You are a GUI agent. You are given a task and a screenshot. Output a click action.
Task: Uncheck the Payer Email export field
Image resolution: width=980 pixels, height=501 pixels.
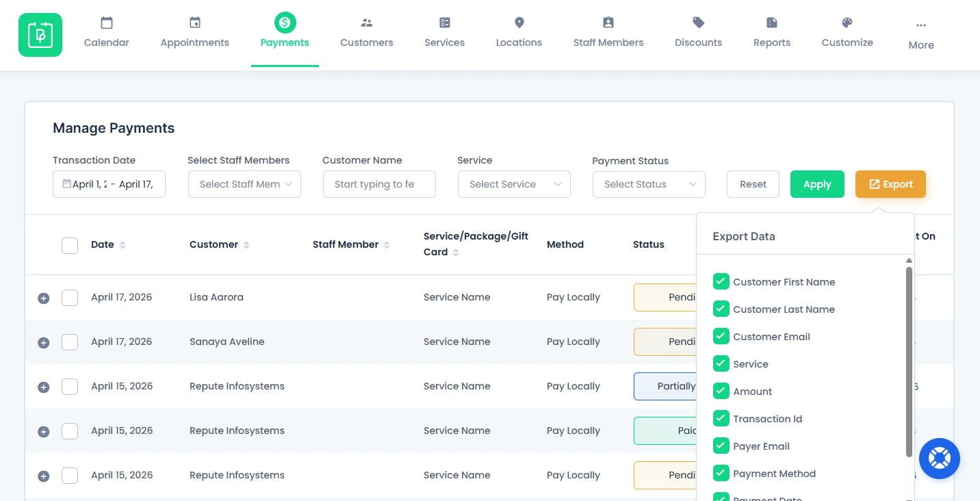[x=721, y=446]
